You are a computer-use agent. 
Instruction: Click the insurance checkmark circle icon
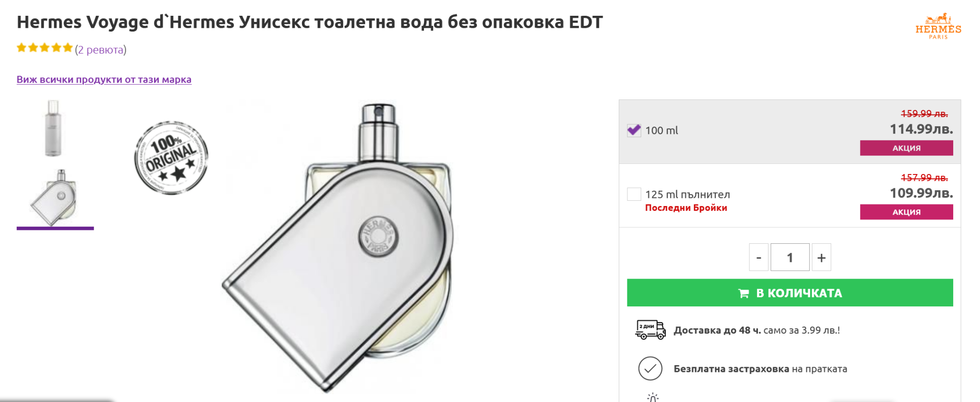coord(650,369)
